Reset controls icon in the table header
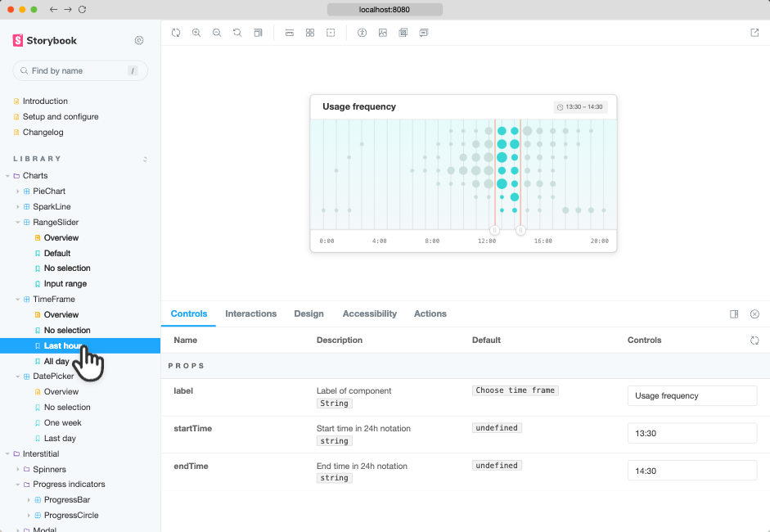Image resolution: width=770 pixels, height=532 pixels. [x=754, y=340]
